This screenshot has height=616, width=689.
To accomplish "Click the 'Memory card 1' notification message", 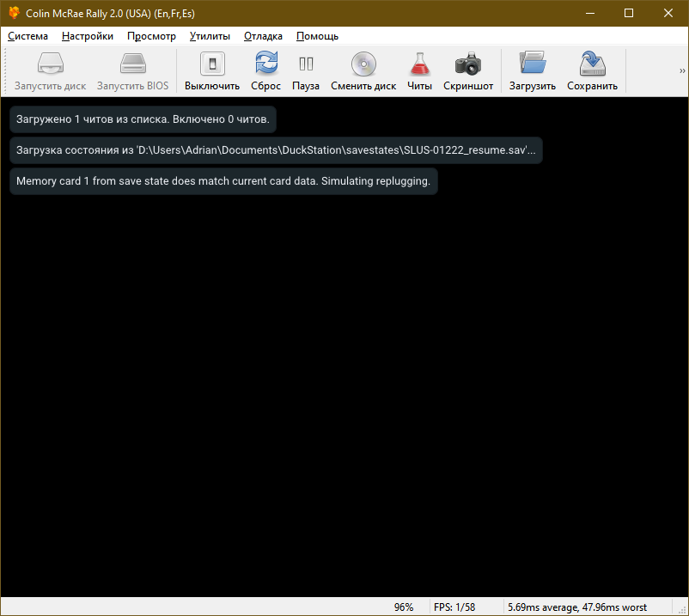I will [x=223, y=181].
